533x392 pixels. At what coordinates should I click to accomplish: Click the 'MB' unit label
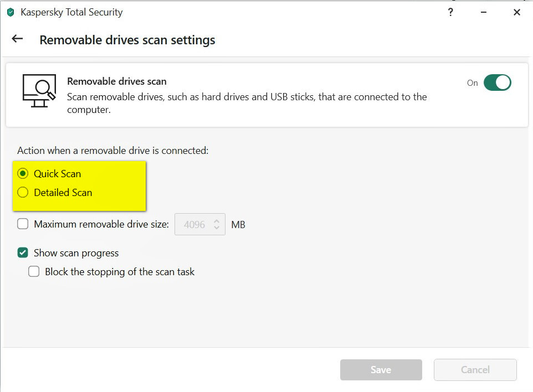238,225
